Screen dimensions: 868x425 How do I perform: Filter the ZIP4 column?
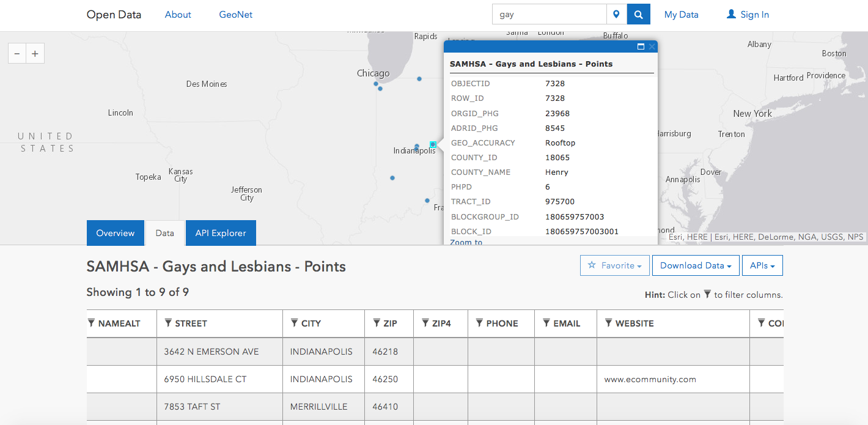pyautogui.click(x=425, y=323)
